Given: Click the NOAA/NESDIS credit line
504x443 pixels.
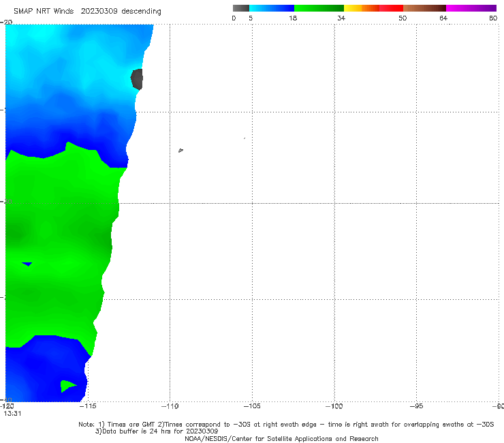Looking at the screenshot, I should 281,438.
